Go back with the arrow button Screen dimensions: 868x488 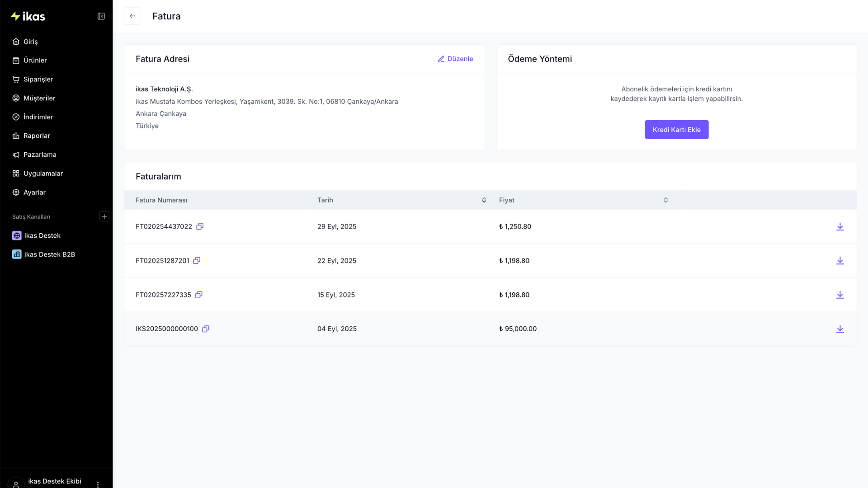(132, 16)
